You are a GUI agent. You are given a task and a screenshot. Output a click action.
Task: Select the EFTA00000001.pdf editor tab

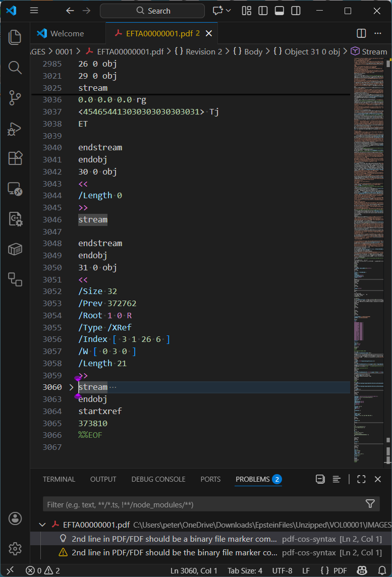pyautogui.click(x=161, y=33)
